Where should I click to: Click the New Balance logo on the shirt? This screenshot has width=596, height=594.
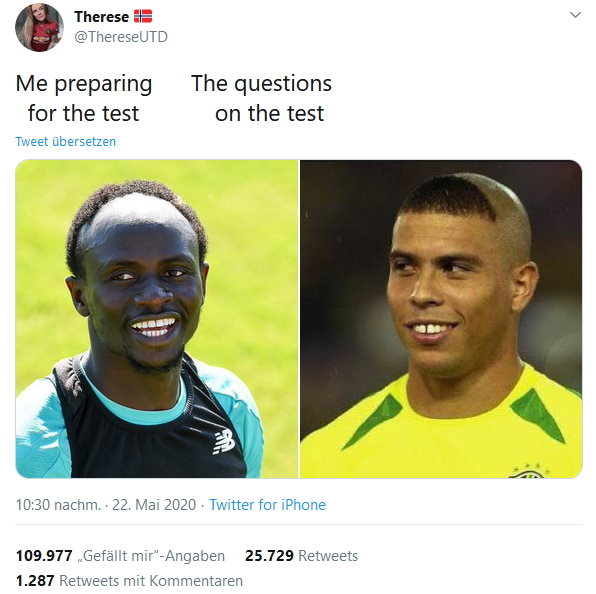click(x=224, y=442)
